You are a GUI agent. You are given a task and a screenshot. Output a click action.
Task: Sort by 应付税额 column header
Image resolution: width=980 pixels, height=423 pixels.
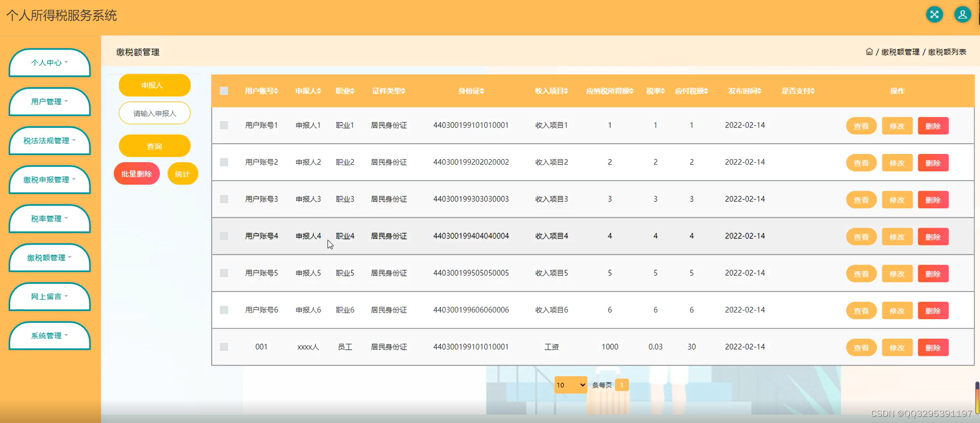click(691, 91)
